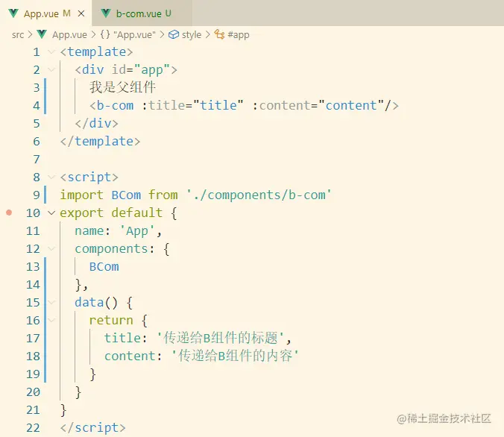Click the return keyword on line 16
This screenshot has height=437, width=504.
[x=111, y=320]
